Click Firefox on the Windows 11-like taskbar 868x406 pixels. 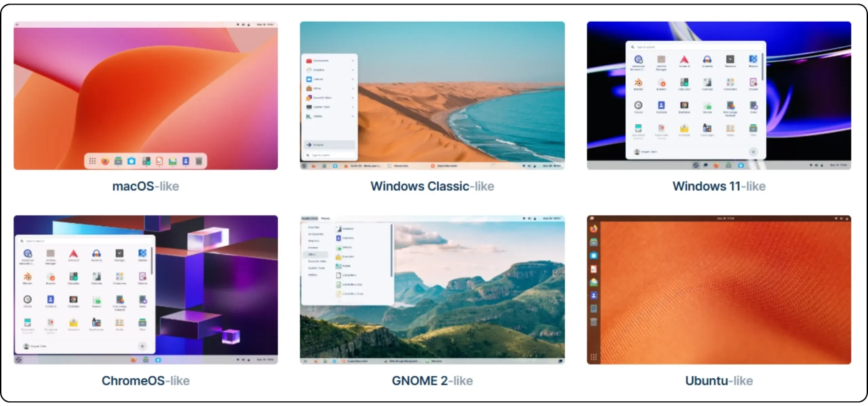click(716, 165)
